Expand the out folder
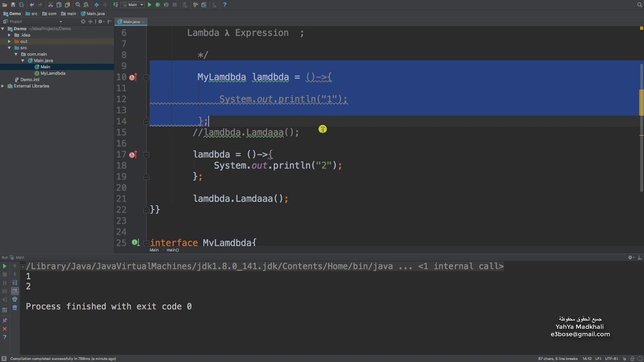The width and height of the screenshot is (644, 362). [9, 41]
